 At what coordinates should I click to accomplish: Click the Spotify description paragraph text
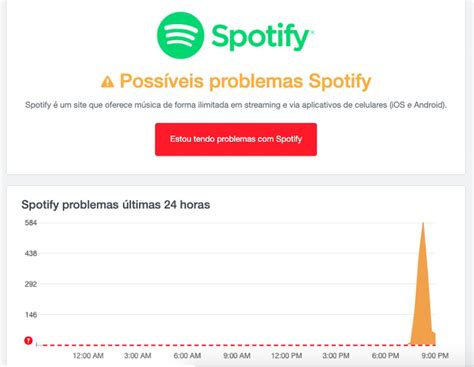click(x=236, y=105)
